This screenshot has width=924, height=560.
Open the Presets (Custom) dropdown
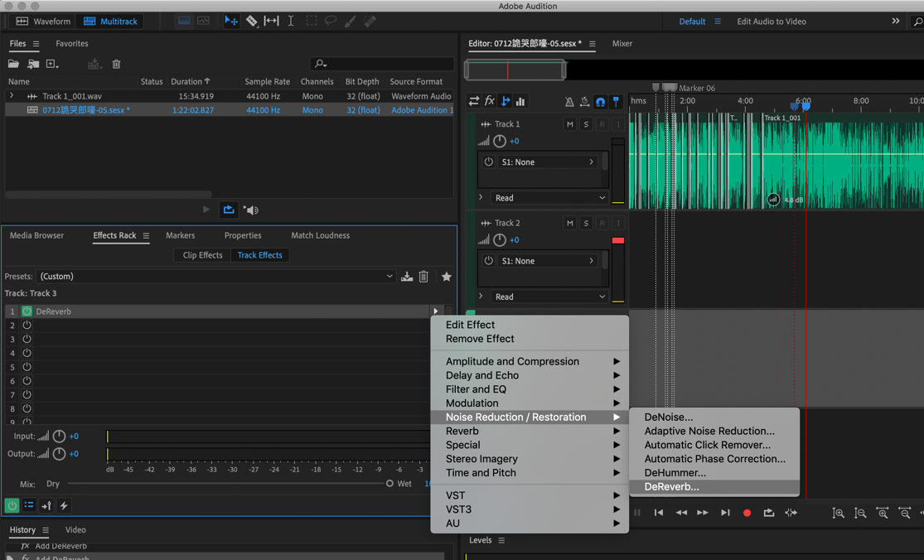click(x=215, y=276)
